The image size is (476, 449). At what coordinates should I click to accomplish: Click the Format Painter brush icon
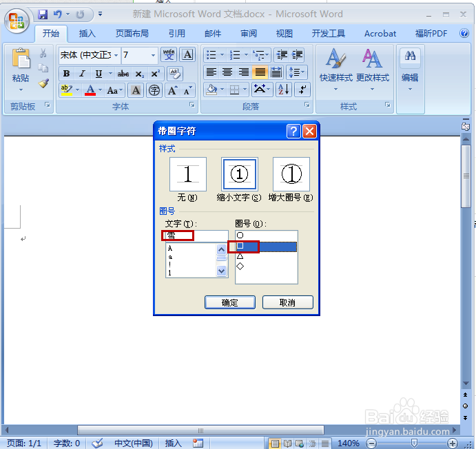pyautogui.click(x=43, y=83)
